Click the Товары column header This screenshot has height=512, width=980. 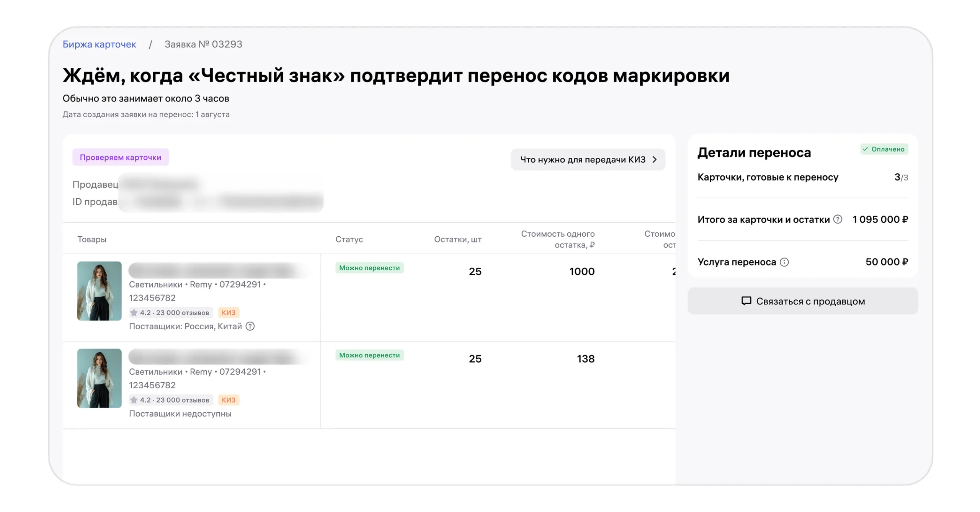pos(92,239)
